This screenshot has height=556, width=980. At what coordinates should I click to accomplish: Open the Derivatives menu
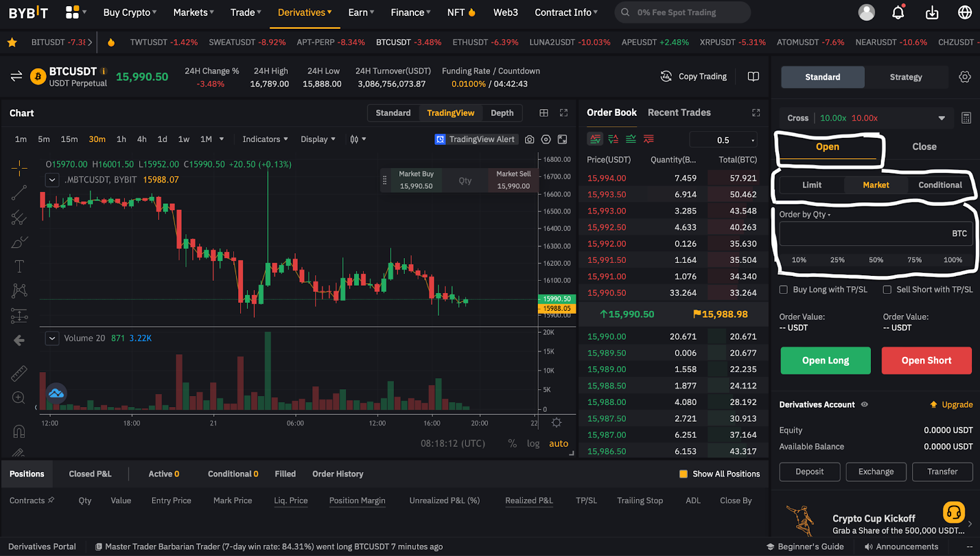(x=304, y=12)
